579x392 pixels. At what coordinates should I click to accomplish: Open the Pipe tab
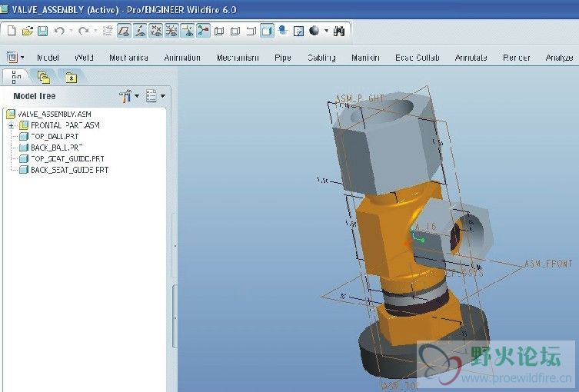click(283, 58)
